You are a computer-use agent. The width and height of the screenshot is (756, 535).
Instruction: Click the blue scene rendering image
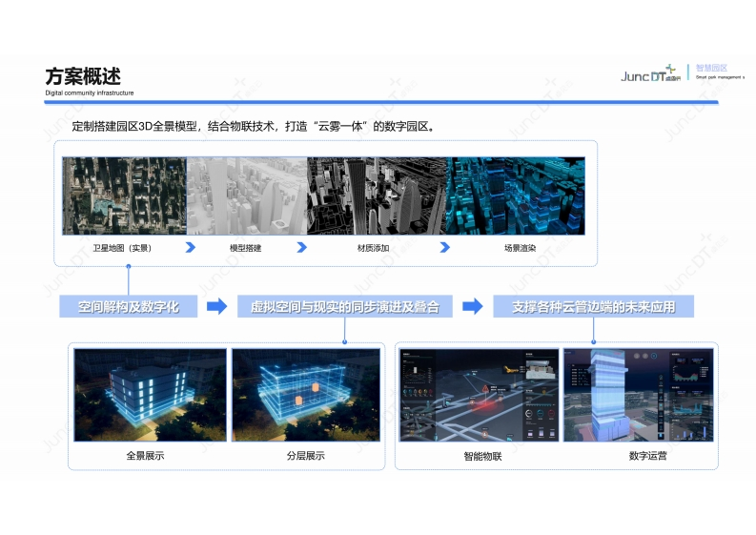pos(516,195)
